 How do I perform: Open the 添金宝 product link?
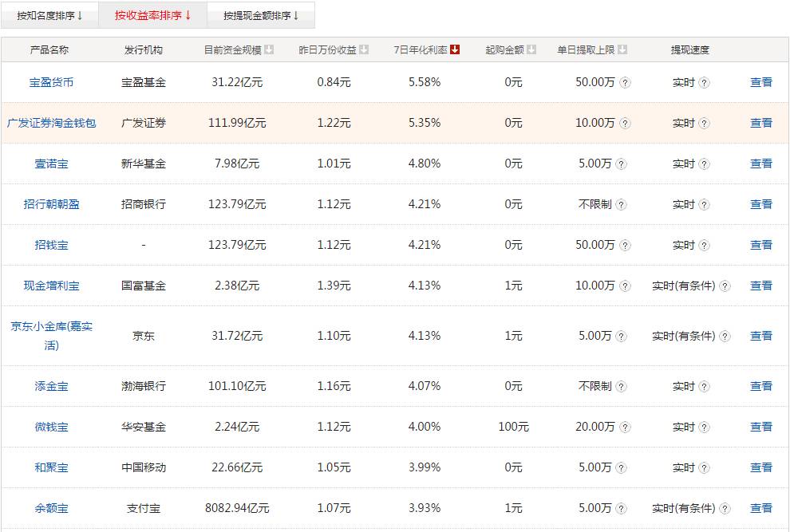point(51,386)
